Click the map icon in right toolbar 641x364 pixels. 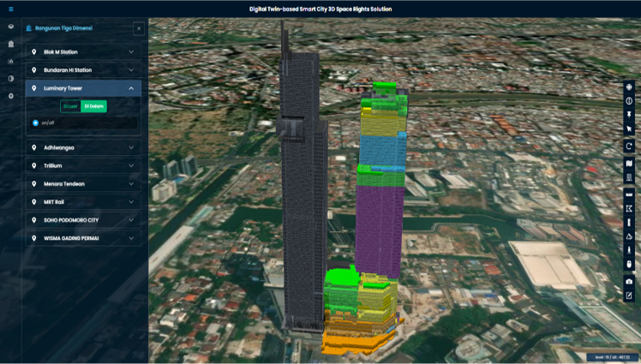(x=629, y=164)
